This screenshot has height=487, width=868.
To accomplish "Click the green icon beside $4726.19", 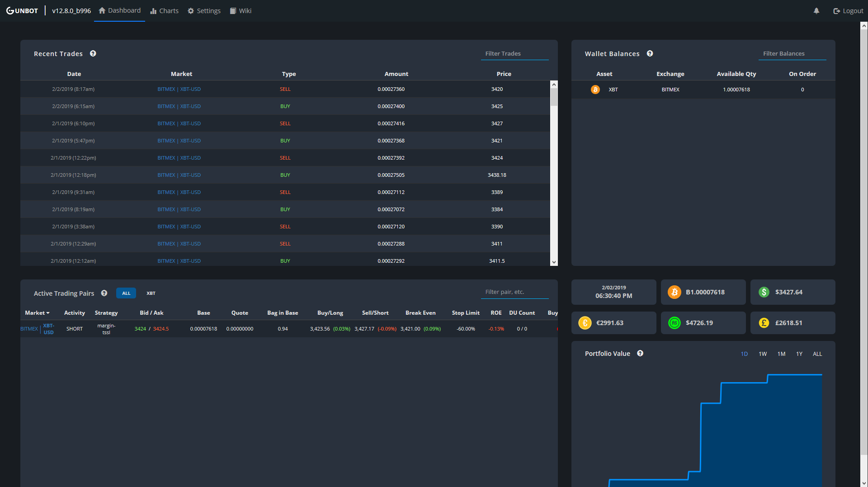I will [x=675, y=323].
